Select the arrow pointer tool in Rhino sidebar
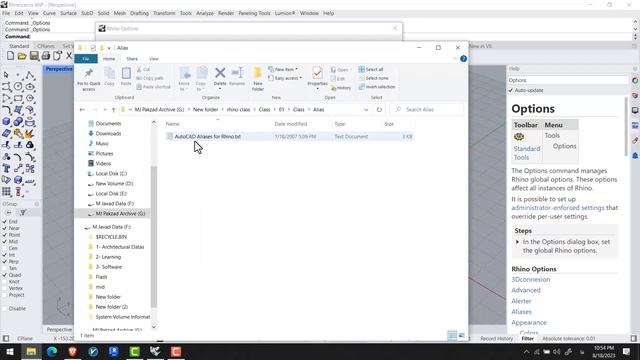Viewport: 640px width, 360px height. click(x=6, y=75)
